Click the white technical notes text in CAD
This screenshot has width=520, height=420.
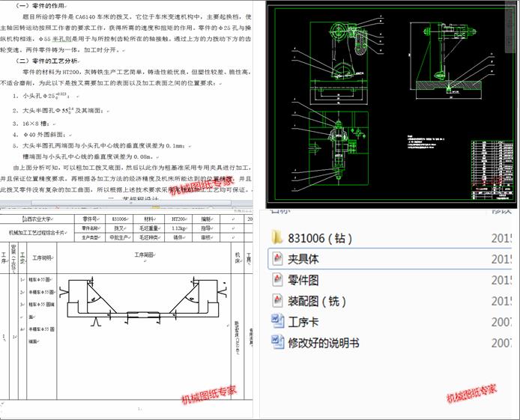click(x=426, y=141)
